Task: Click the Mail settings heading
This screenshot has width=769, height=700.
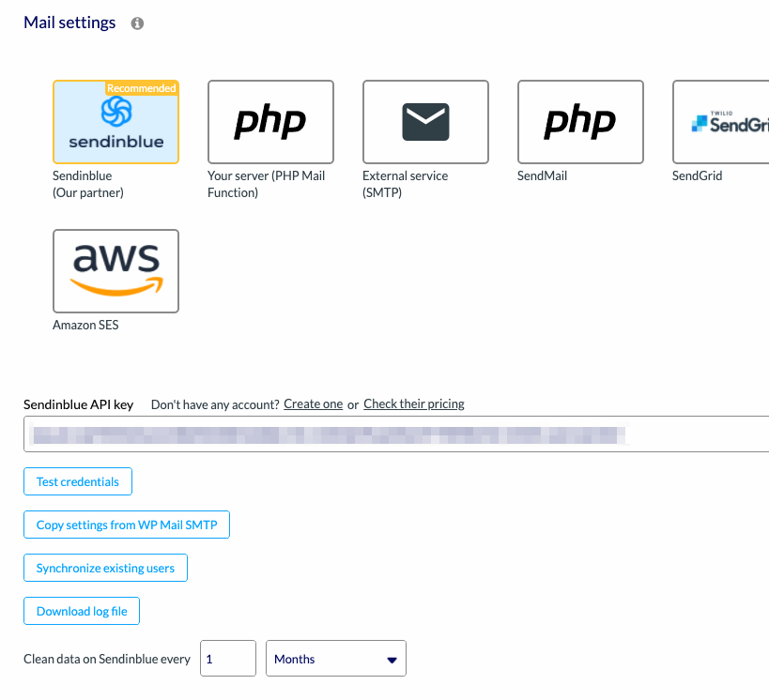Action: [69, 23]
